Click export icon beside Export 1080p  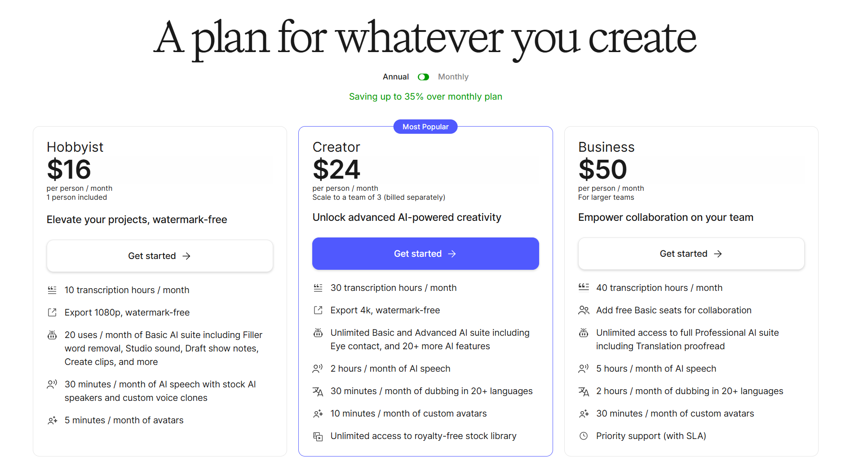coord(52,312)
